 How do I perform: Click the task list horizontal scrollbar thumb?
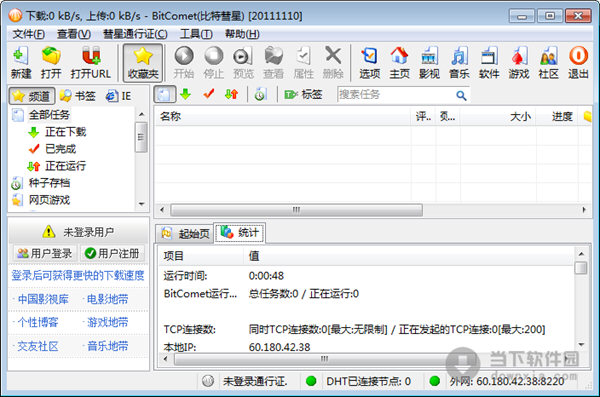coord(297,210)
